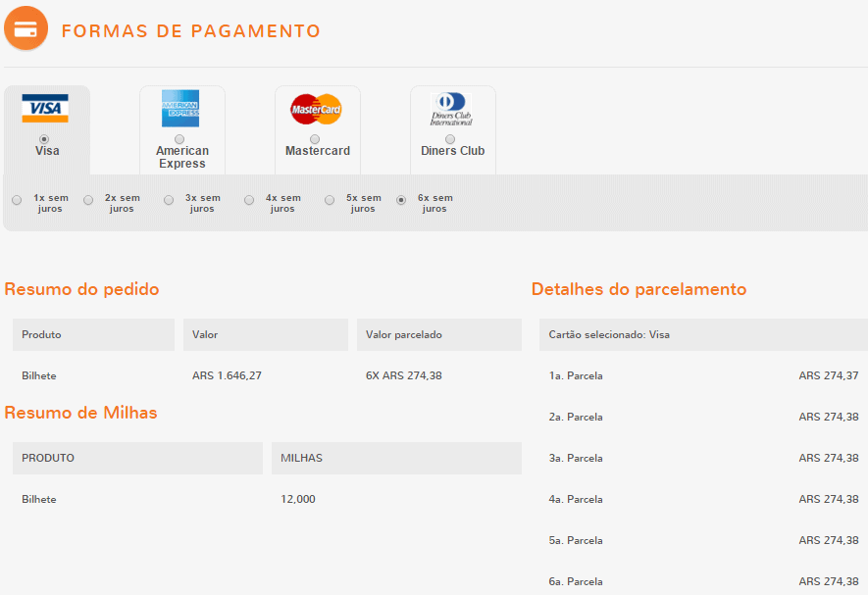Click the Detalhes do parcelamento heading

(x=638, y=289)
